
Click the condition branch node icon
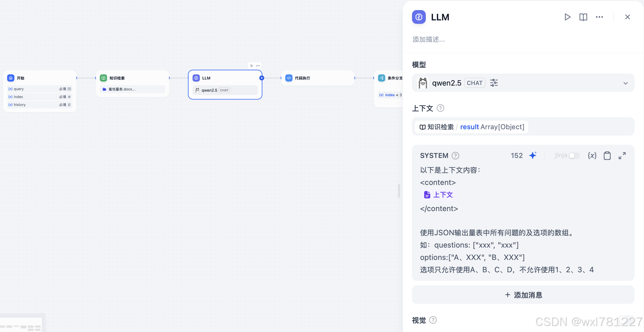tap(382, 78)
